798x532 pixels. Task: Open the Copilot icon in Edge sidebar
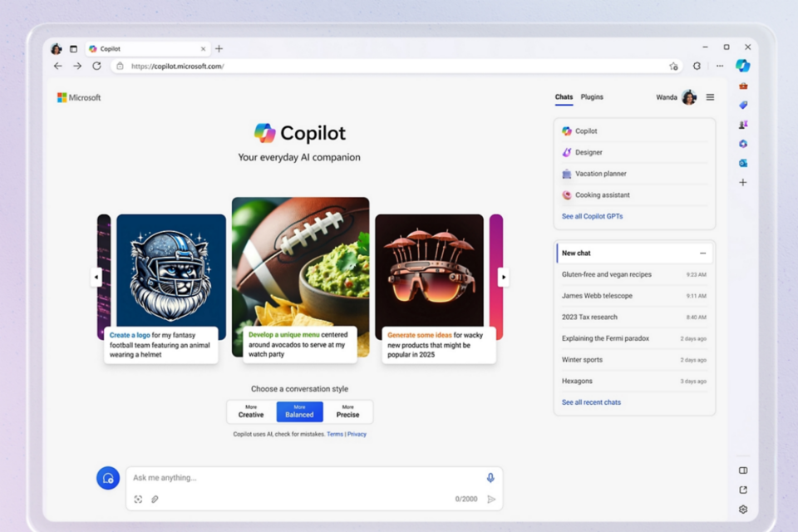742,66
